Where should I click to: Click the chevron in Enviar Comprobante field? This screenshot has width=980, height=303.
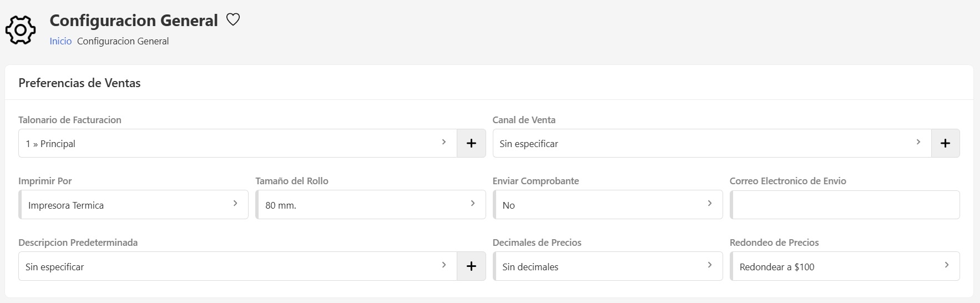[x=710, y=204]
